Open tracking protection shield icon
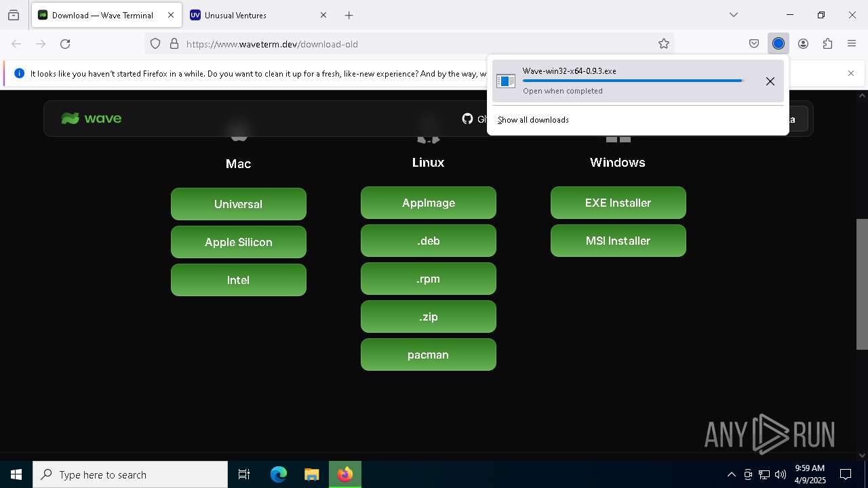Image resolution: width=868 pixels, height=488 pixels. point(155,44)
